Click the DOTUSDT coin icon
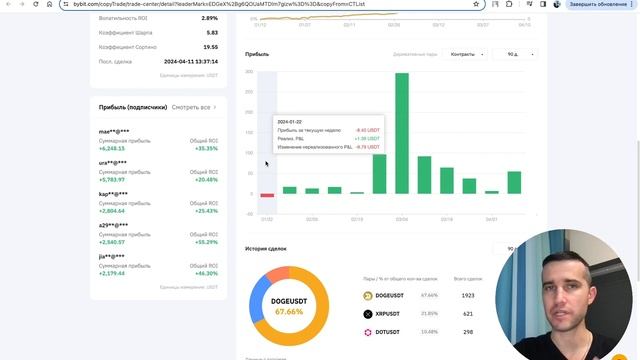The height and width of the screenshot is (360, 640). [x=368, y=332]
